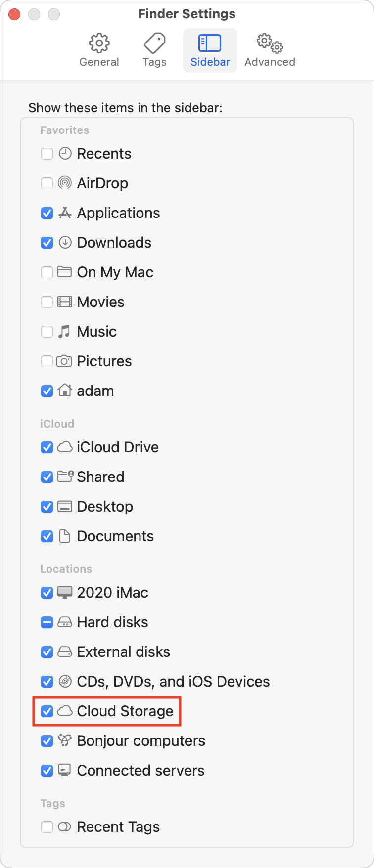Uncheck the Cloud Storage checkbox

point(47,711)
